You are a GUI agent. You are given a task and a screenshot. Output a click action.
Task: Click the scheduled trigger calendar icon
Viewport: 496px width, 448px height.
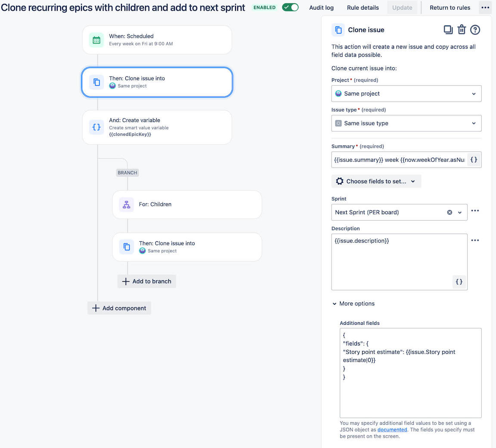[96, 40]
